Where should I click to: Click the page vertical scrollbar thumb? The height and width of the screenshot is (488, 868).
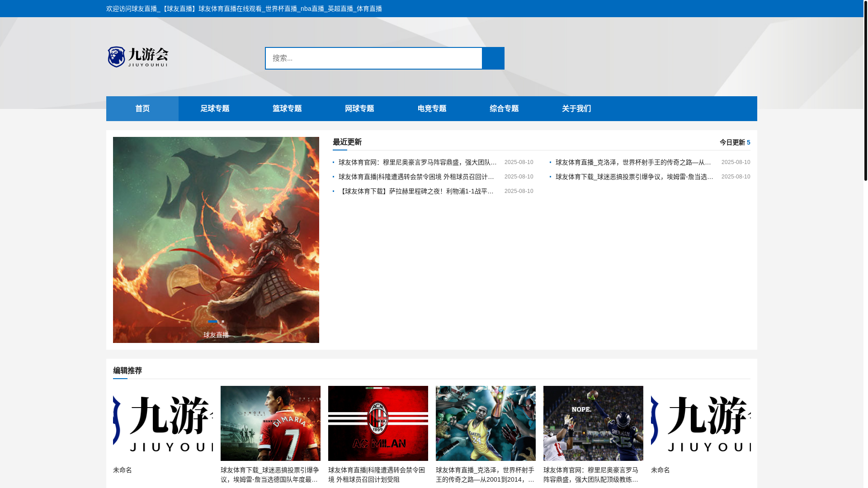click(865, 90)
